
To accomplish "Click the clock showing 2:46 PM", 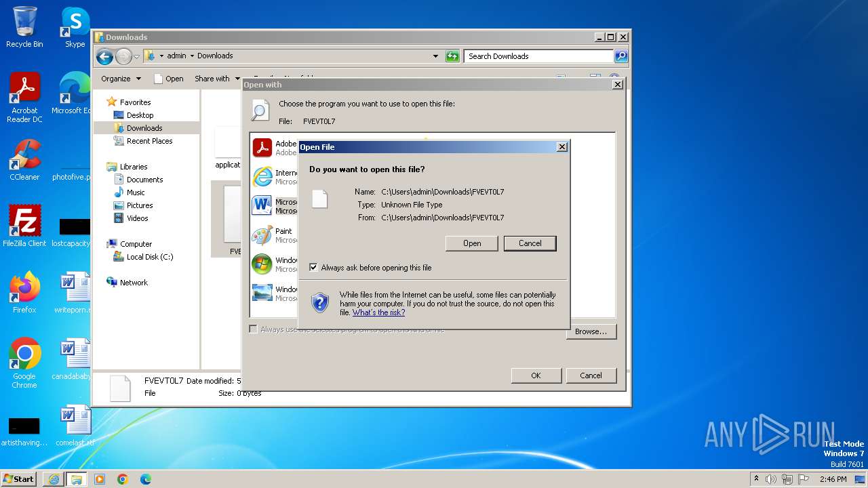I will (833, 479).
